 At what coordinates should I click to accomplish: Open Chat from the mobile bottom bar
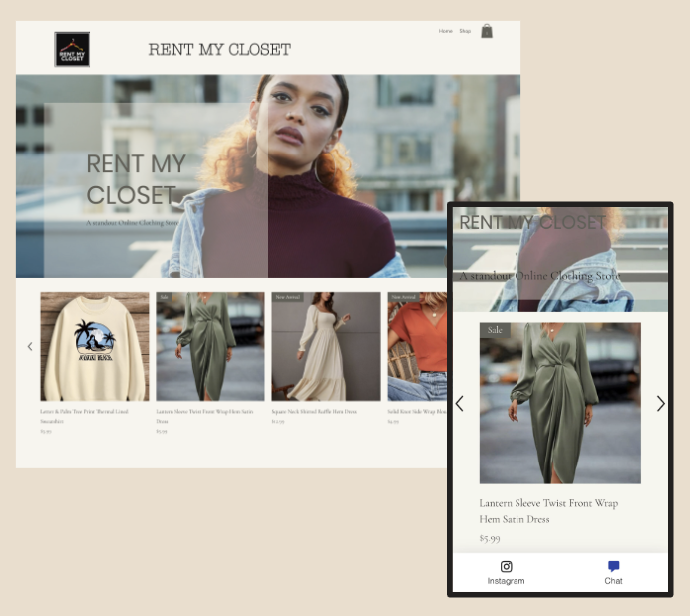point(613,566)
